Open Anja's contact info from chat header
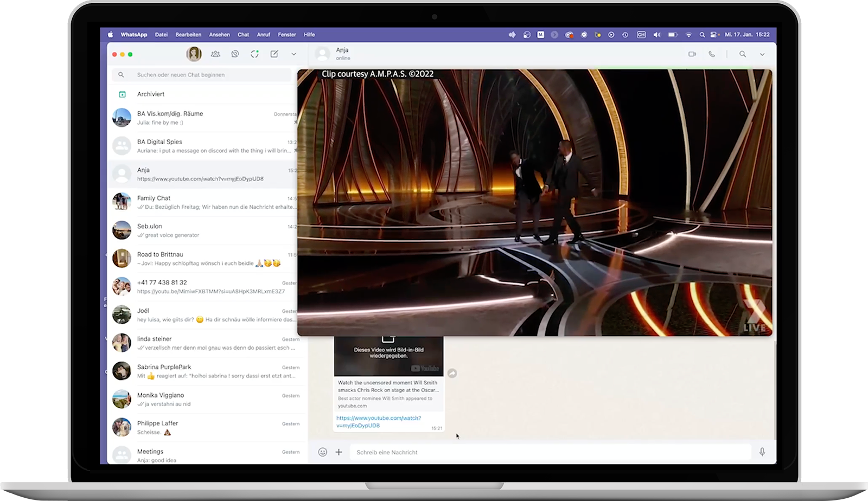 (343, 53)
